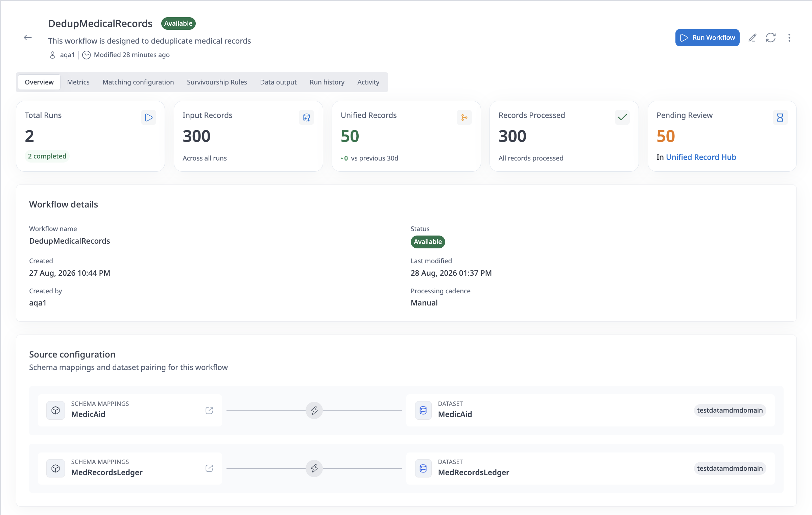This screenshot has width=812, height=515.
Task: Click the Unified Records merge icon
Action: coord(464,117)
